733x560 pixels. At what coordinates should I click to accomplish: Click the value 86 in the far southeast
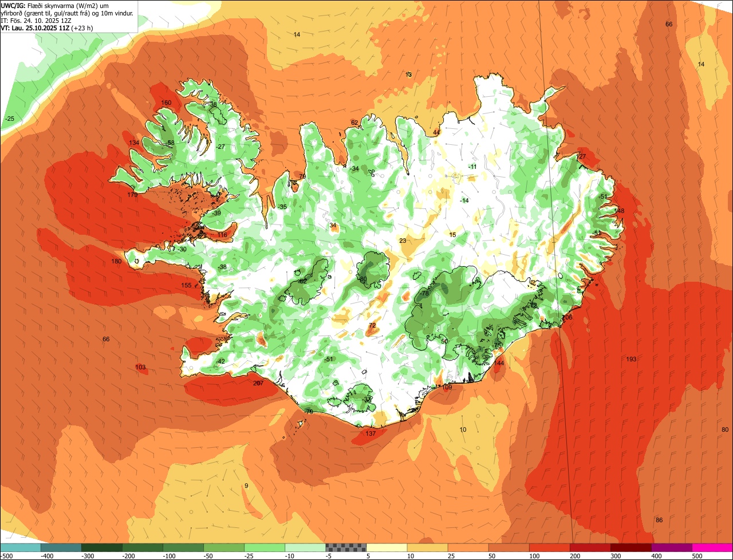click(659, 520)
